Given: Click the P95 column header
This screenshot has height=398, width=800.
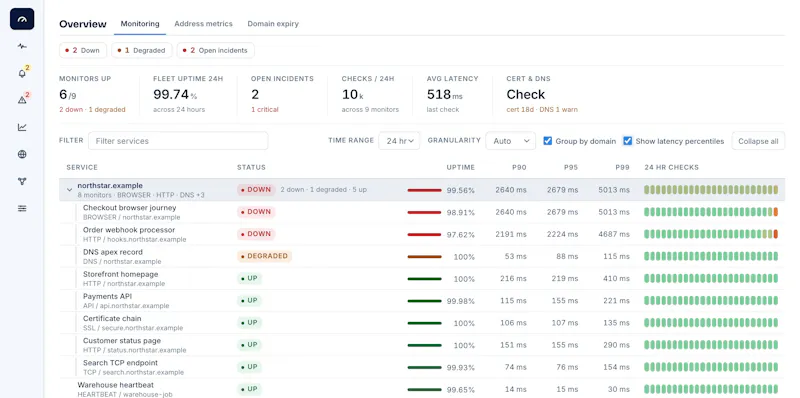Looking at the screenshot, I should pos(571,167).
